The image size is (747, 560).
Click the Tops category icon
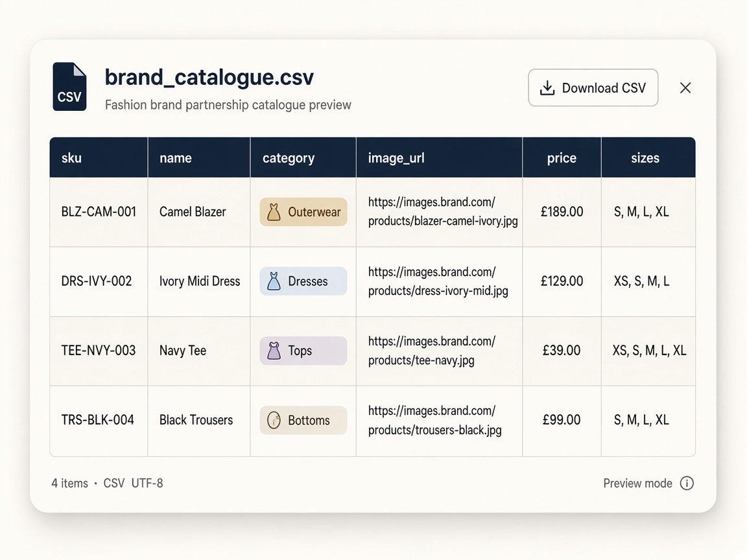pyautogui.click(x=274, y=351)
